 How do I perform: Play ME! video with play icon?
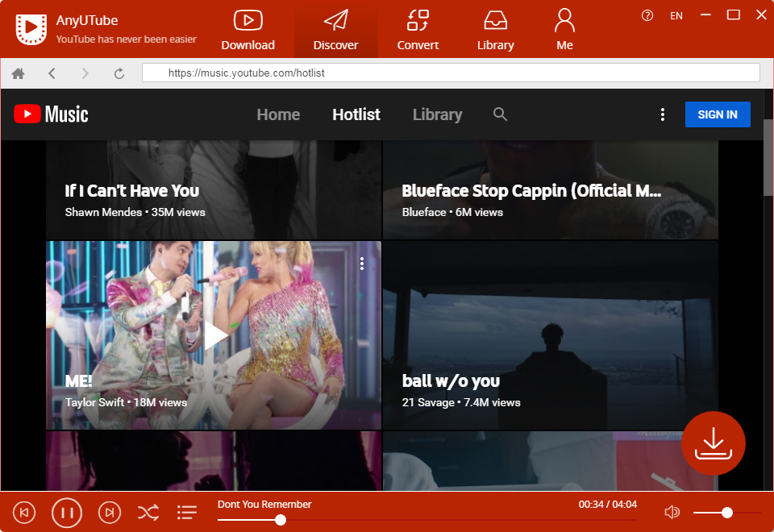pos(216,335)
